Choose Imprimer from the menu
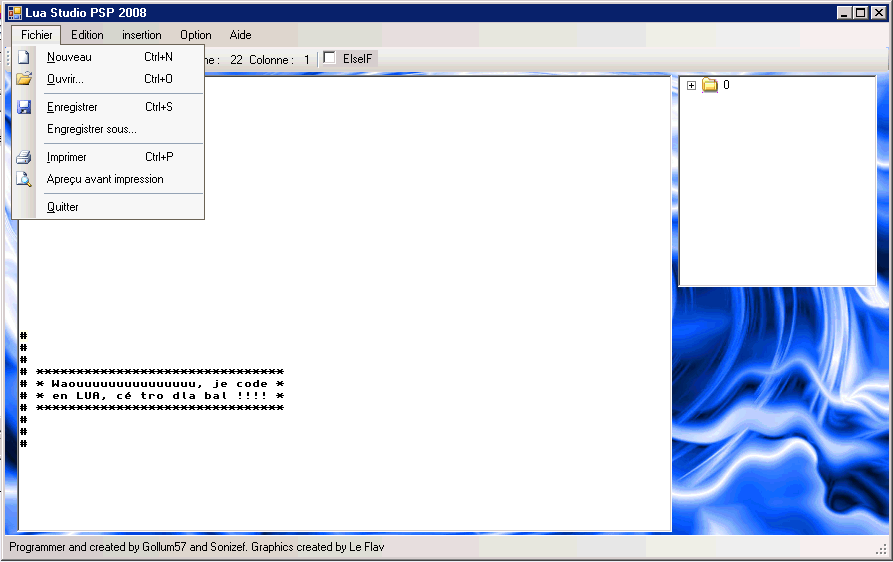The width and height of the screenshot is (893, 562). 108,157
